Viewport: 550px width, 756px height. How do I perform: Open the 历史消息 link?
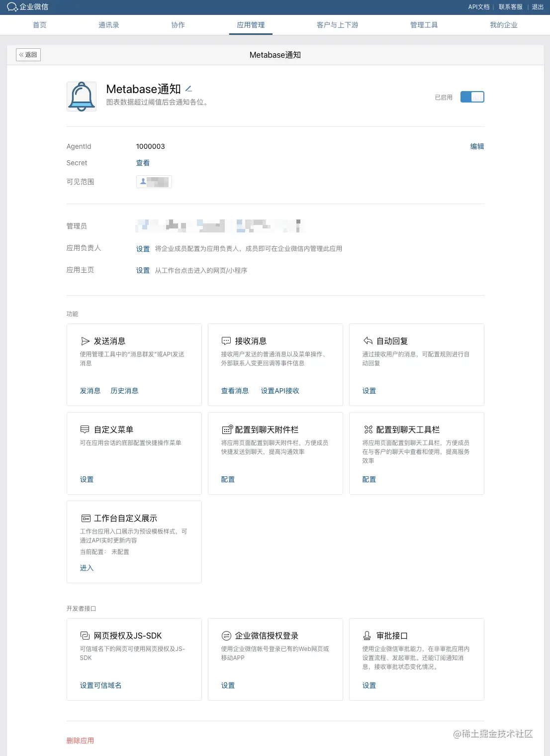[124, 391]
